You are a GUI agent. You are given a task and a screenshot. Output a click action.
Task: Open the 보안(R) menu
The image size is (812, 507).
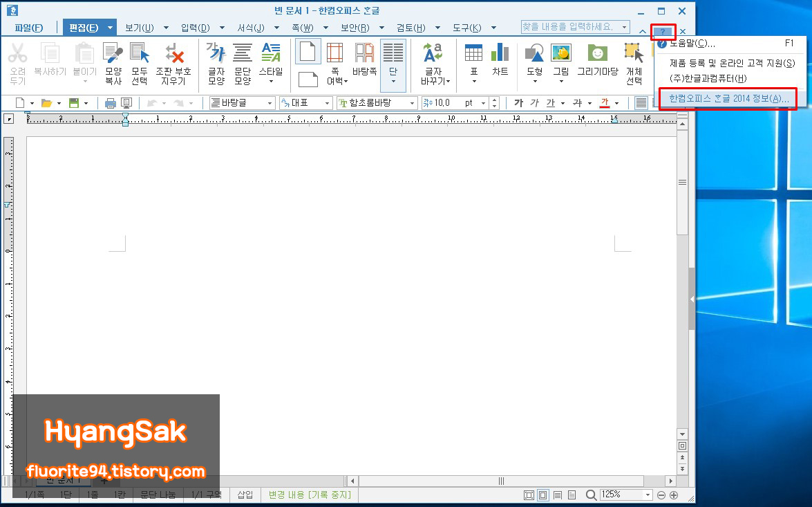point(355,28)
